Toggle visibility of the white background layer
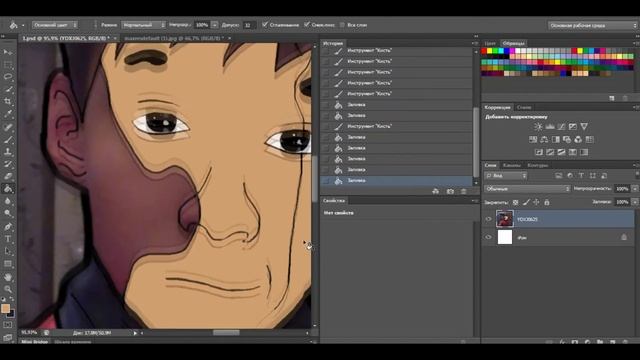640x360 pixels. click(x=488, y=237)
